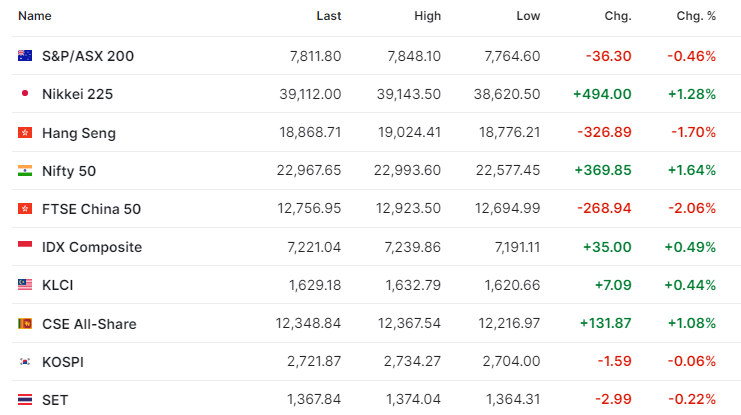Open the KOSPI index link
Viewport: 741px width, 415px height.
(63, 362)
